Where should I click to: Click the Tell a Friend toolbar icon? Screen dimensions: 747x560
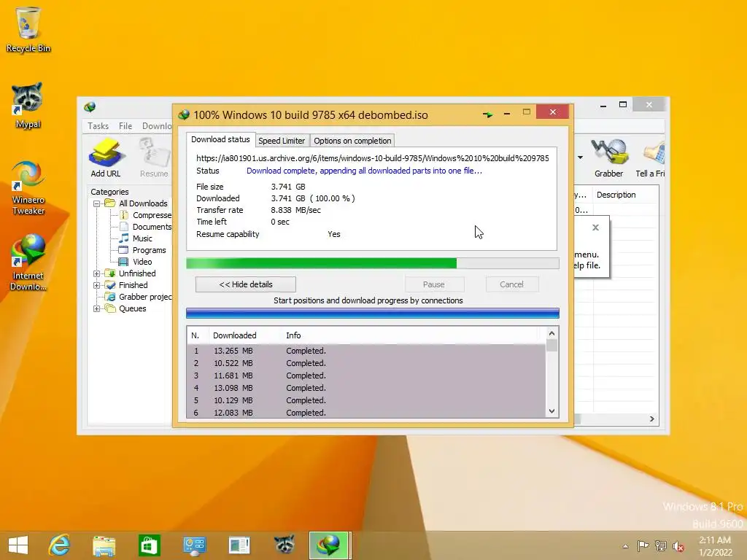650,157
